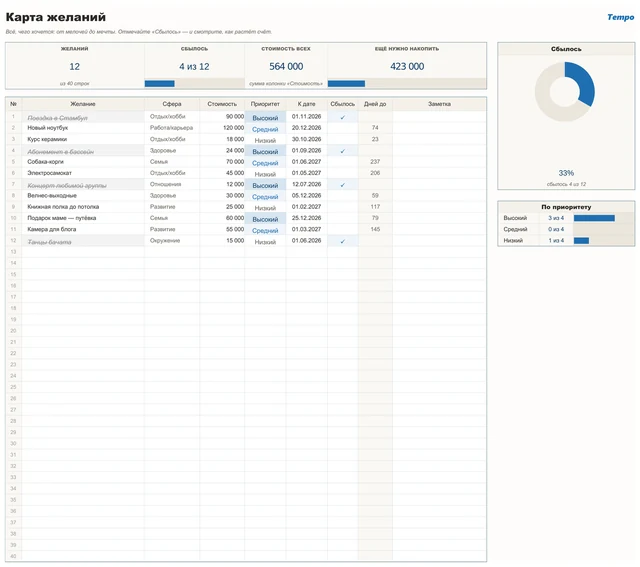Open priority dropdown for Новый ноутбук
The width and height of the screenshot is (640, 567).
click(x=265, y=129)
